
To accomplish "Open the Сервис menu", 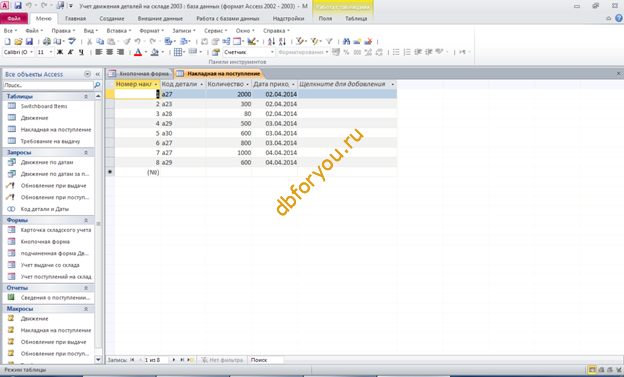I will click(215, 31).
